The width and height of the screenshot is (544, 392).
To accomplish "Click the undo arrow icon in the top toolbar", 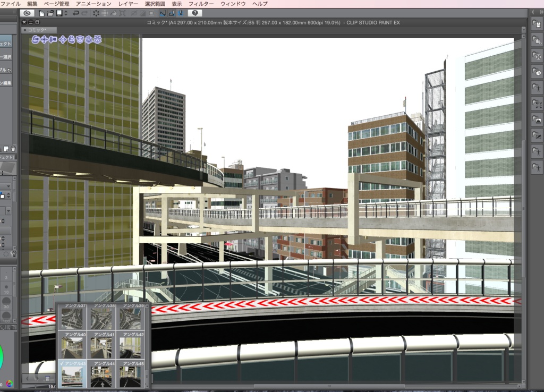I will point(76,13).
